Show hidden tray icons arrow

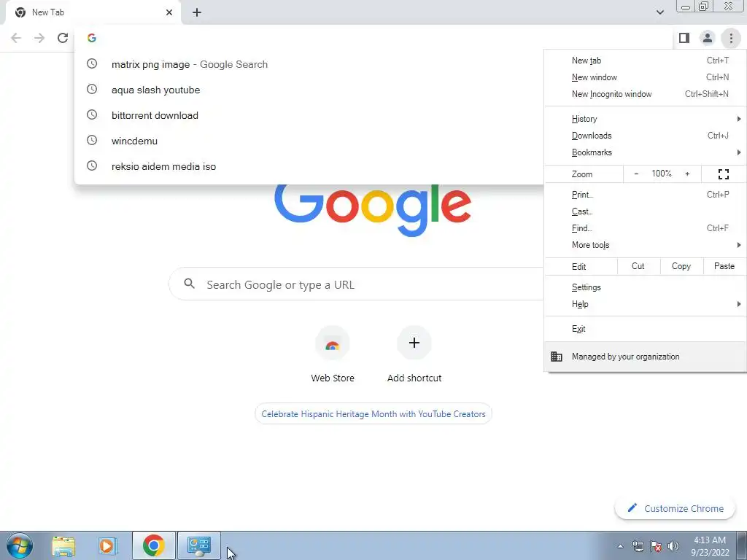(x=620, y=546)
